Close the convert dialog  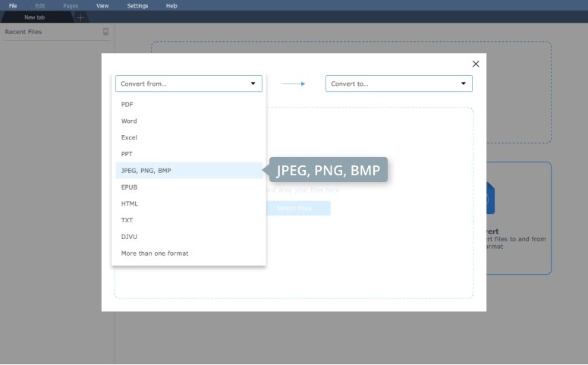476,64
